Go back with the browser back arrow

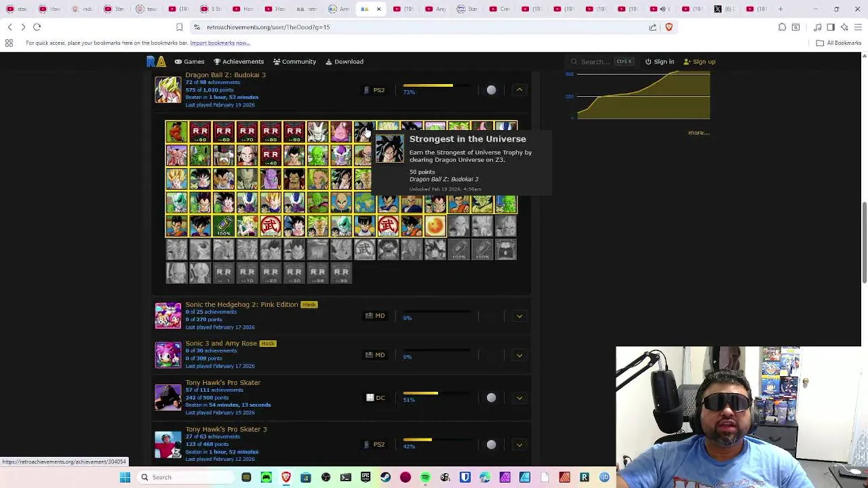coord(9,27)
